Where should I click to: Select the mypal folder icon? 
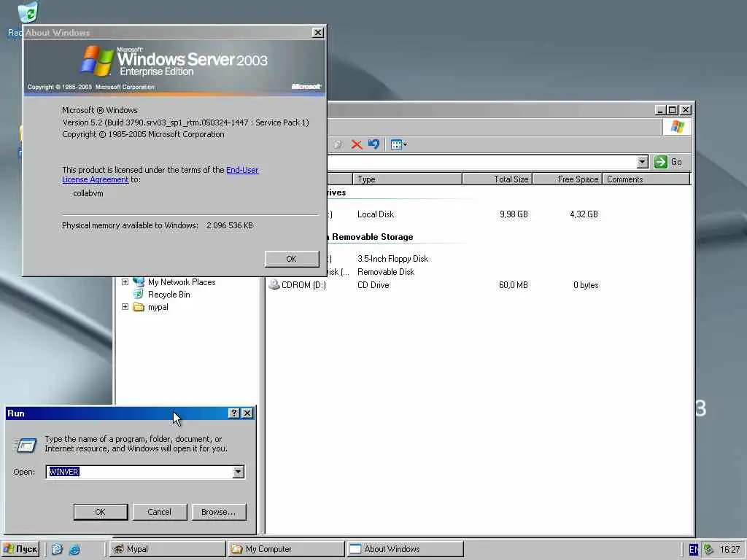point(139,307)
